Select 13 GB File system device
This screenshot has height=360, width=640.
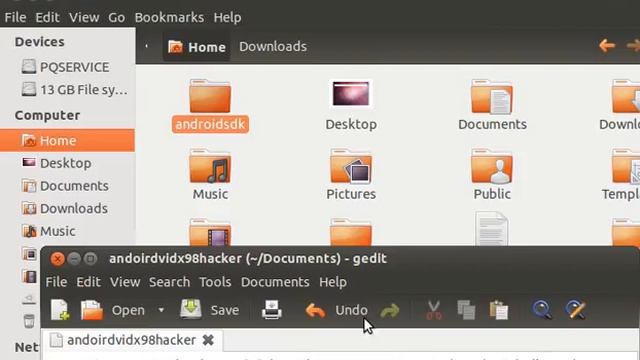coord(74,89)
